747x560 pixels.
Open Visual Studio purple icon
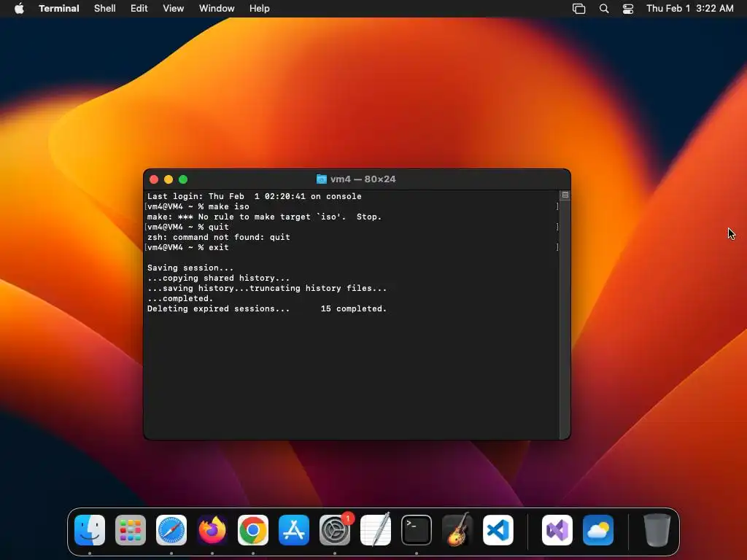tap(557, 530)
